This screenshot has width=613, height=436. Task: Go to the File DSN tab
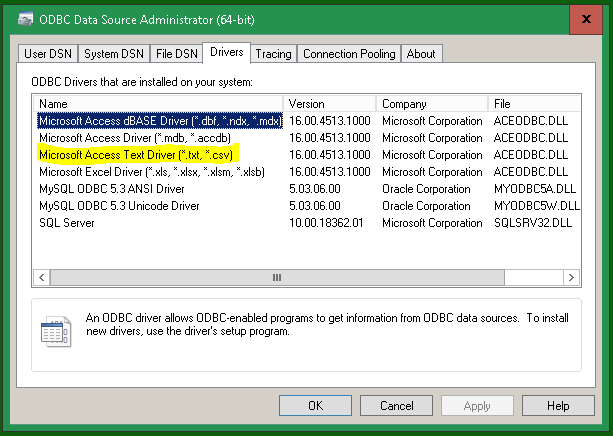[x=177, y=54]
